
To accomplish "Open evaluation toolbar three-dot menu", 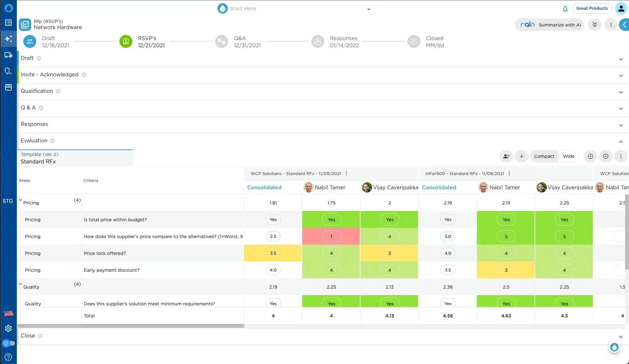I will click(x=621, y=156).
